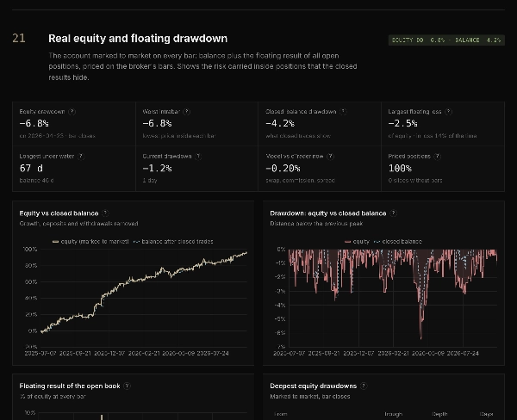The image size is (517, 420).
Task: Toggle balance after closed trades legend series
Action: coord(173,242)
